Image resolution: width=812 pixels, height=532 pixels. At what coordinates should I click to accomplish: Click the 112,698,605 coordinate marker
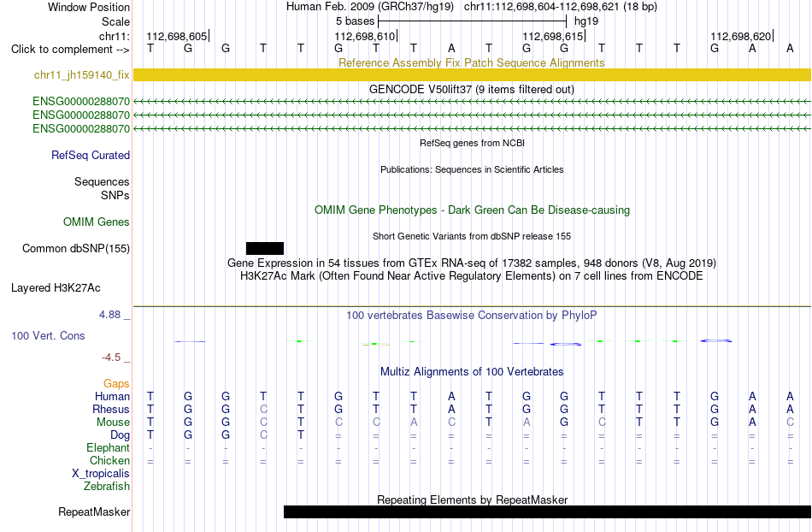(x=178, y=36)
